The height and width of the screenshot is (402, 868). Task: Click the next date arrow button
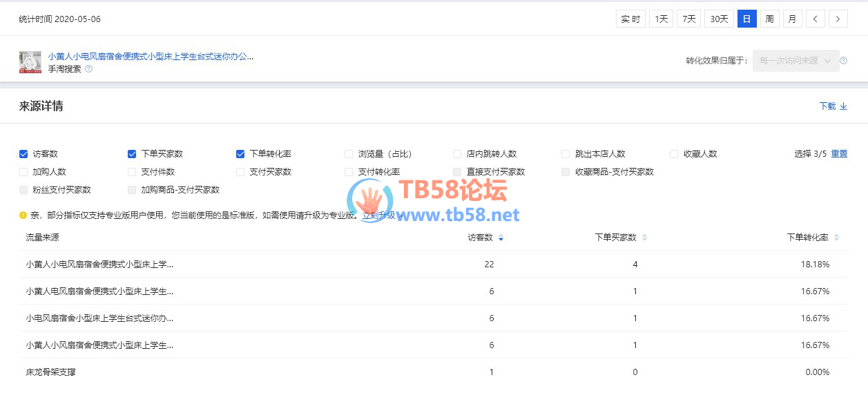pyautogui.click(x=838, y=19)
